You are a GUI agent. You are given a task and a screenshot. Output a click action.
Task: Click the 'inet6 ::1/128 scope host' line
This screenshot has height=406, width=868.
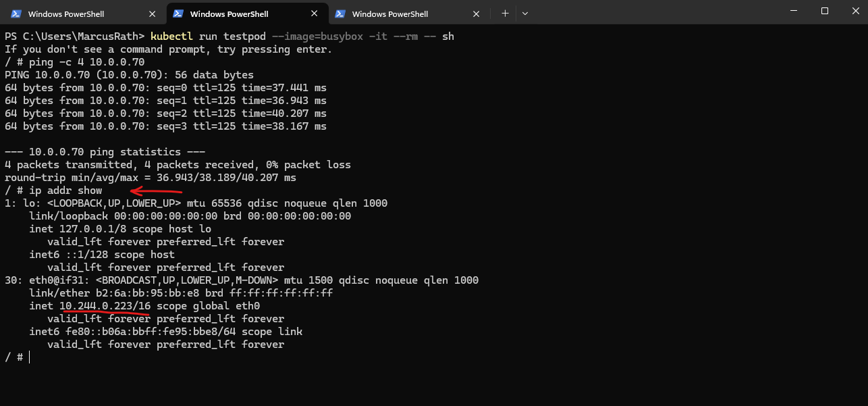click(x=102, y=255)
